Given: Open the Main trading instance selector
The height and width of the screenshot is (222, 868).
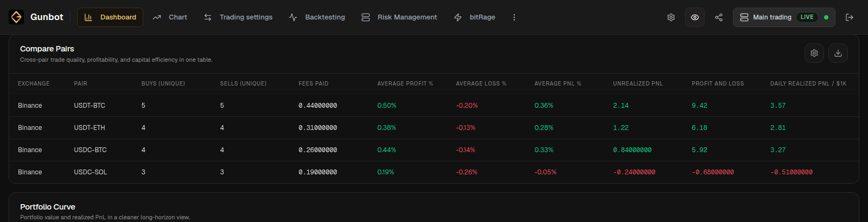Looking at the screenshot, I should pos(784,17).
